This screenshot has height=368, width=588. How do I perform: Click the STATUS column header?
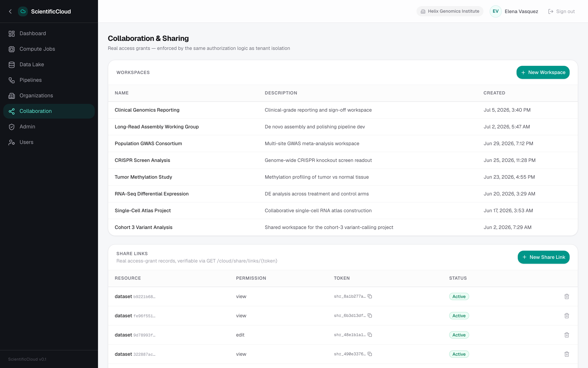(x=458, y=278)
